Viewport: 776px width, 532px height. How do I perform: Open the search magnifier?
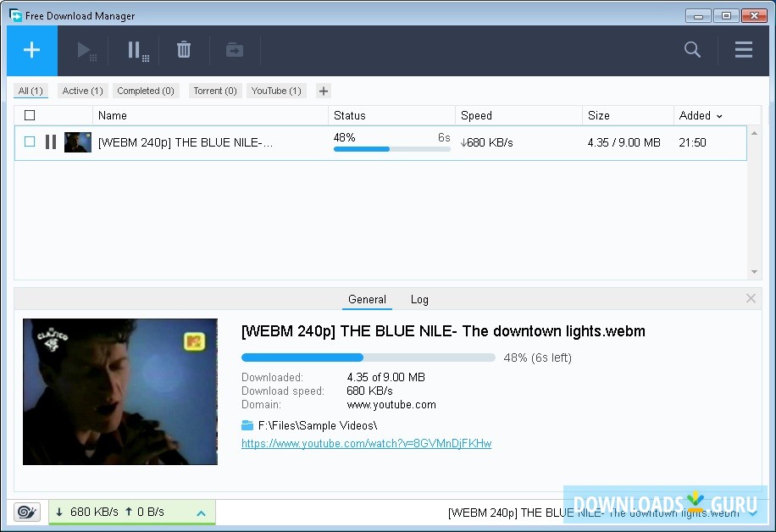692,49
